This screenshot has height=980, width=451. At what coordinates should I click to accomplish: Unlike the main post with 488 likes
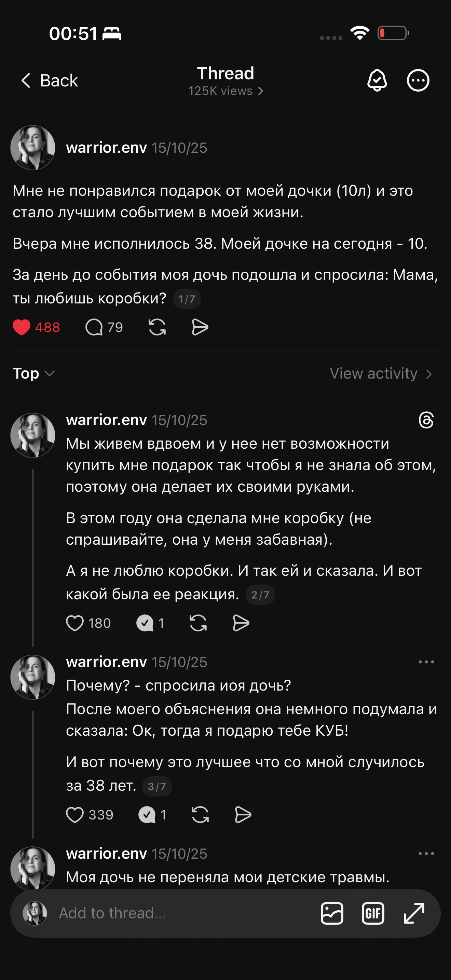pyautogui.click(x=21, y=327)
